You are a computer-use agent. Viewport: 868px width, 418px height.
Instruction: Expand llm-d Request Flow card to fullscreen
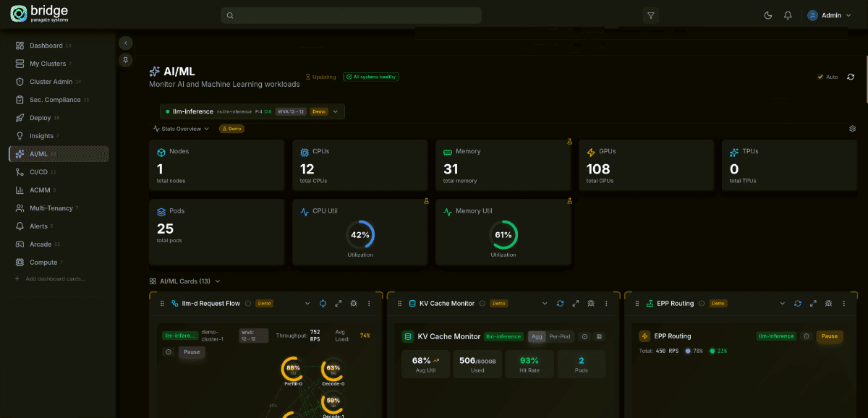[x=338, y=304]
